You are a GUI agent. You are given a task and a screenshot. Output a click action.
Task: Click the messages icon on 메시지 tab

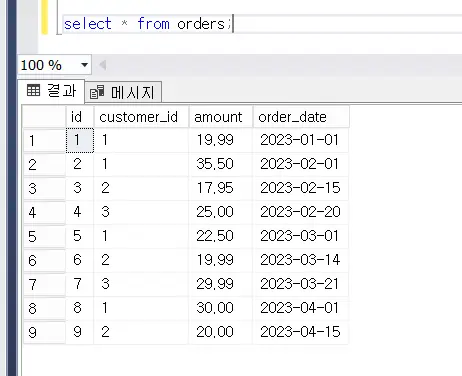(97, 92)
